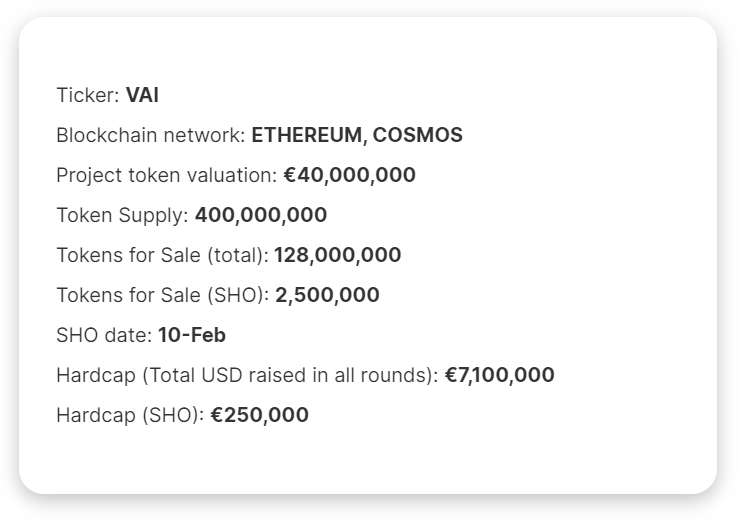Screen dimensions: 741x522
Task: Select the 10-Feb date value
Action: click(192, 335)
